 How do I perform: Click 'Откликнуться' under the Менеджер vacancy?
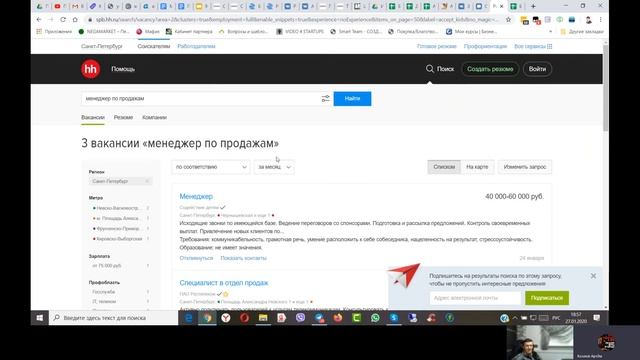[196, 258]
